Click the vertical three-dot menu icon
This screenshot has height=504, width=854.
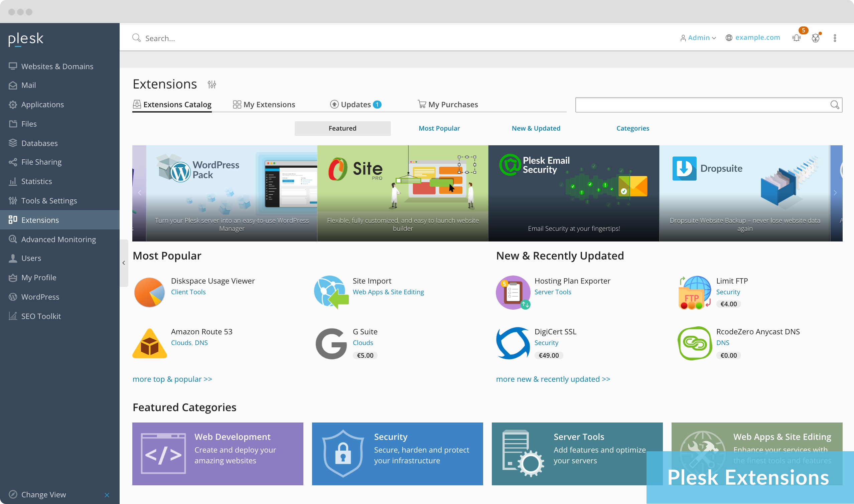pyautogui.click(x=835, y=38)
